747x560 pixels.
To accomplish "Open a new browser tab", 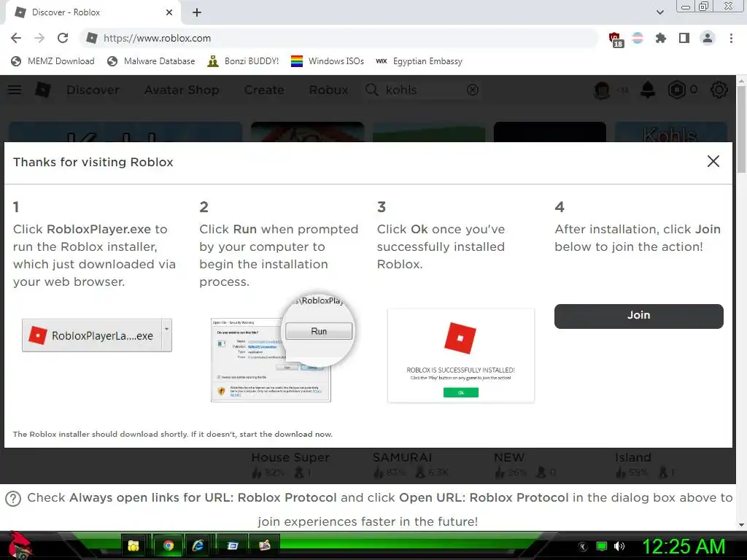I will tap(197, 12).
